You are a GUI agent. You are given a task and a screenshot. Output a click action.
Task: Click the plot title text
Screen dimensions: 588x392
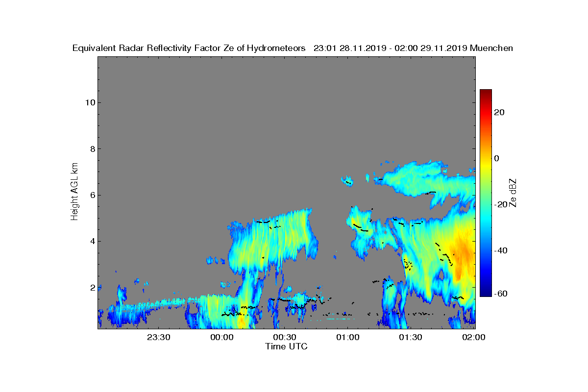(x=293, y=48)
